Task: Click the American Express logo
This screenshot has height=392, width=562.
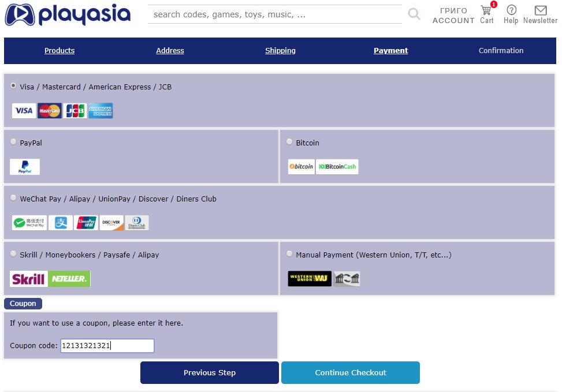Action: [x=101, y=111]
